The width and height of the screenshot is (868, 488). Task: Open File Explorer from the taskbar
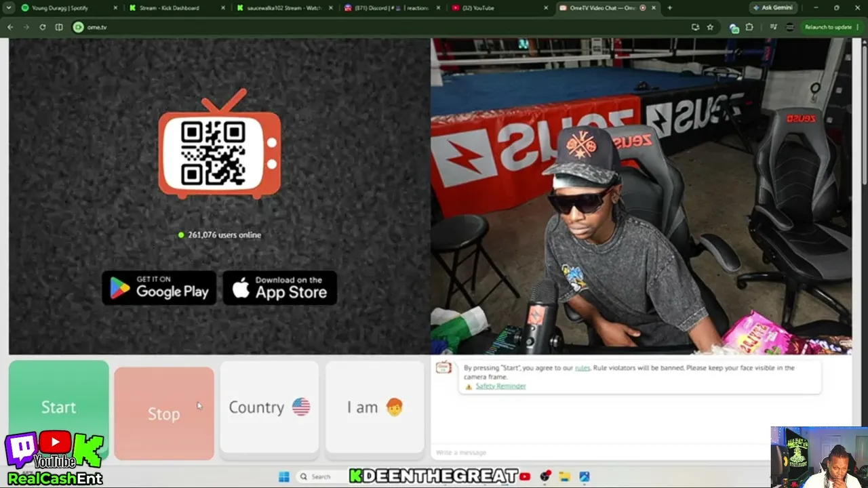pos(564,476)
